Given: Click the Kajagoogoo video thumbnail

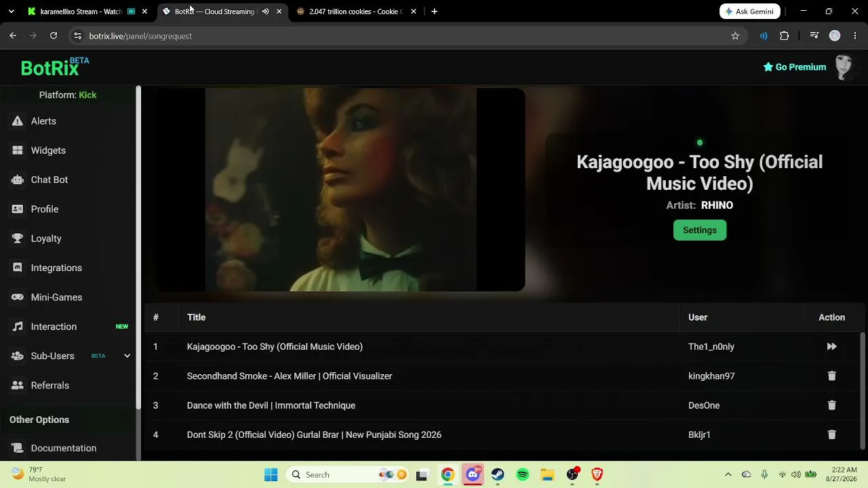Looking at the screenshot, I should pos(340,190).
